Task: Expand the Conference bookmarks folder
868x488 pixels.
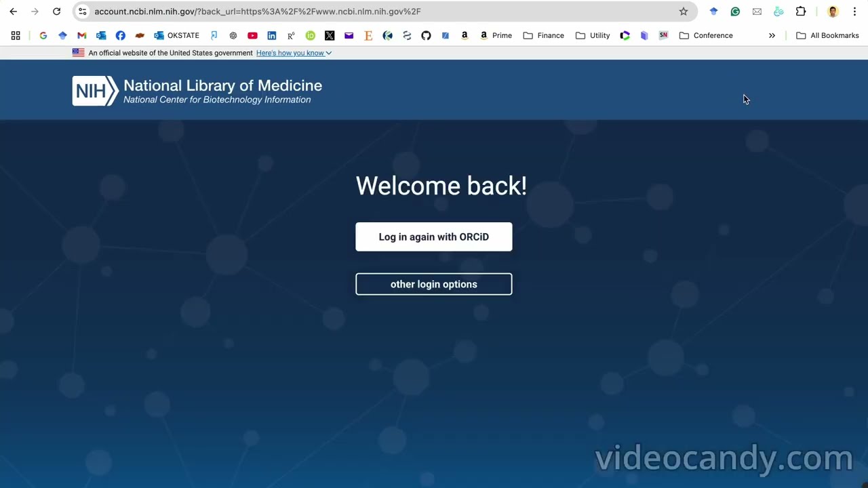Action: (706, 35)
